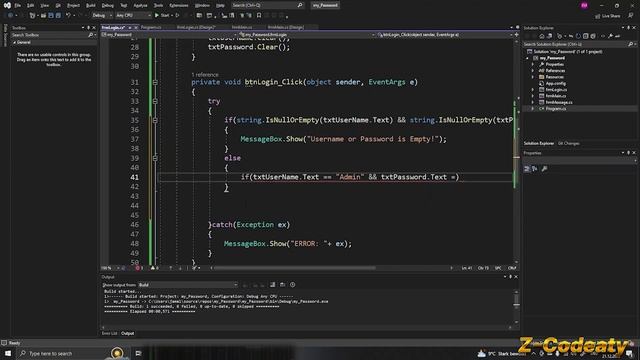Expand the frmLogin.cs node
The height and width of the screenshot is (360, 640).
pos(533,90)
